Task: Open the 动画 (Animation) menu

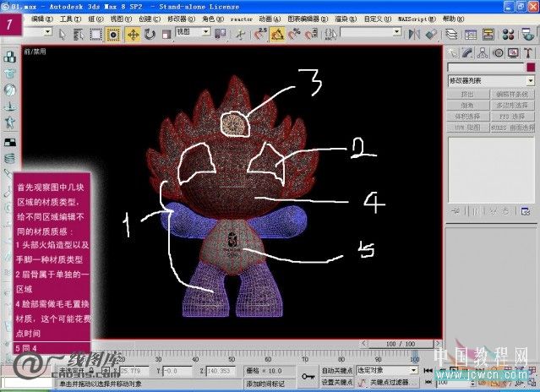Action: click(270, 19)
